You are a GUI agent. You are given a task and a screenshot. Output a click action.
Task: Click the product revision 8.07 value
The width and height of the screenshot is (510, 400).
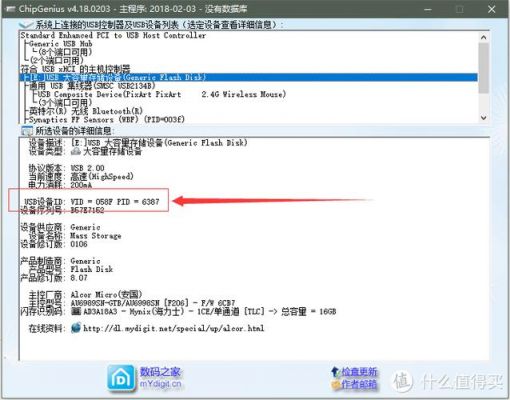click(x=79, y=277)
